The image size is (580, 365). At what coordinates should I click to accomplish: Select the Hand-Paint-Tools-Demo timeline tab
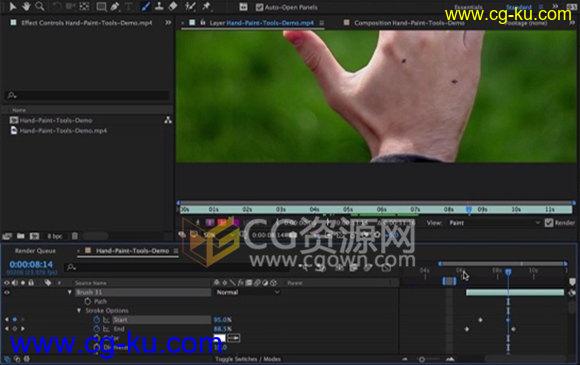(132, 251)
